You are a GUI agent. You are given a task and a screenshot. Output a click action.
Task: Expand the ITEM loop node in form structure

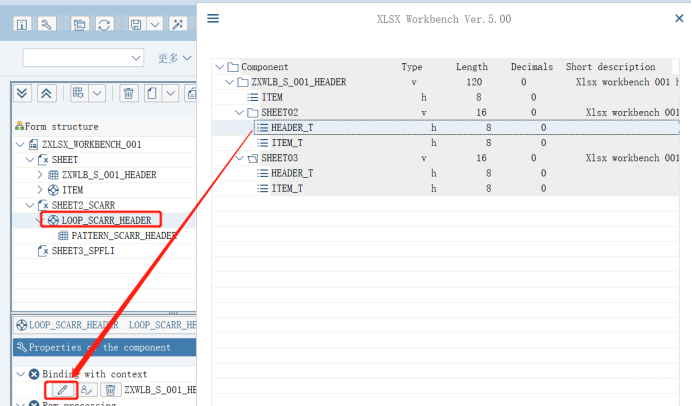[40, 190]
